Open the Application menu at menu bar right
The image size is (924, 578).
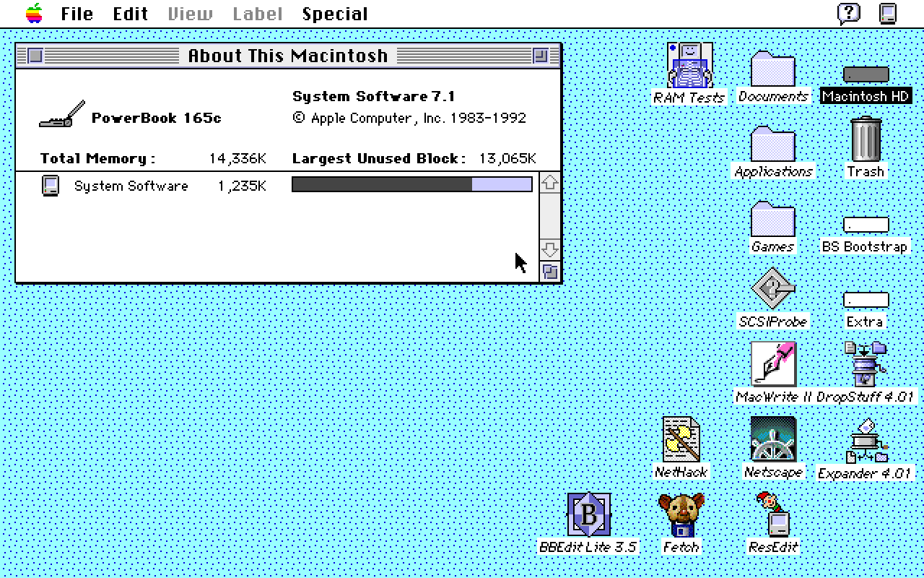888,14
